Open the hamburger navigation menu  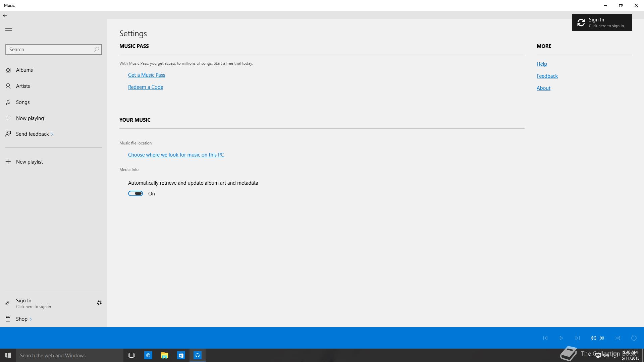point(9,30)
